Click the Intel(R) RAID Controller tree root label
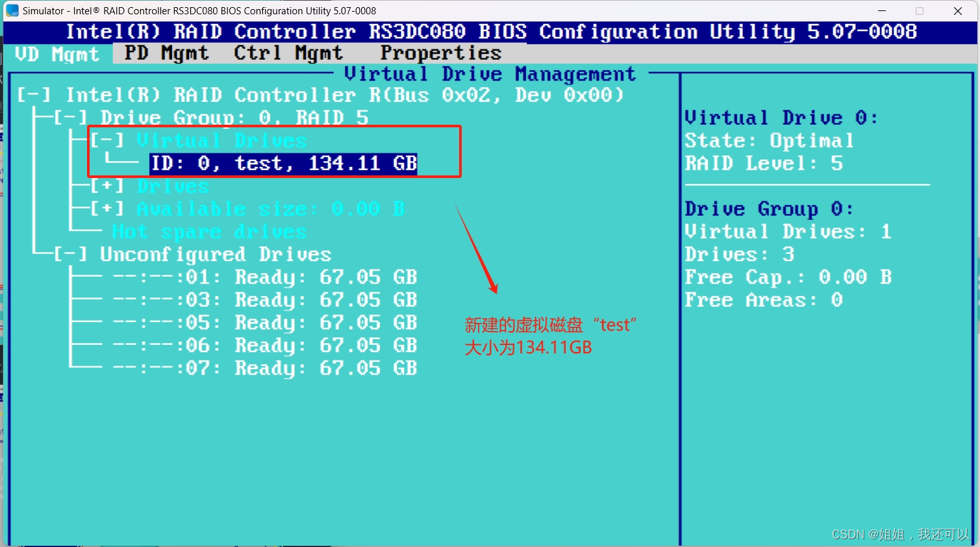Viewport: 980px width, 547px height. point(345,95)
